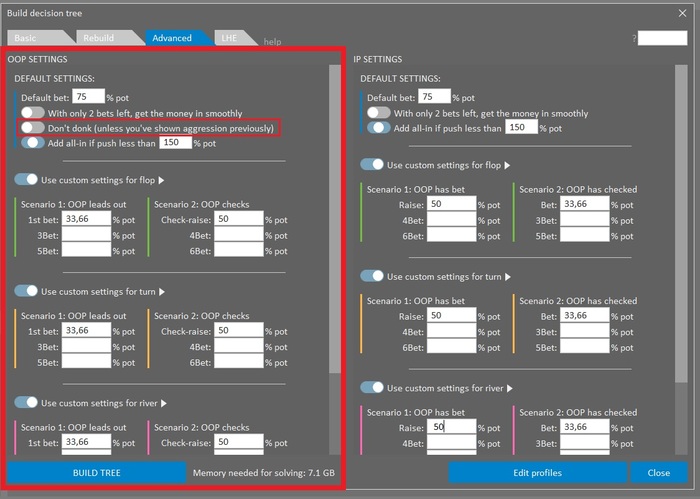This screenshot has width=700, height=499.
Task: Click IP Default bet field
Action: 434,97
